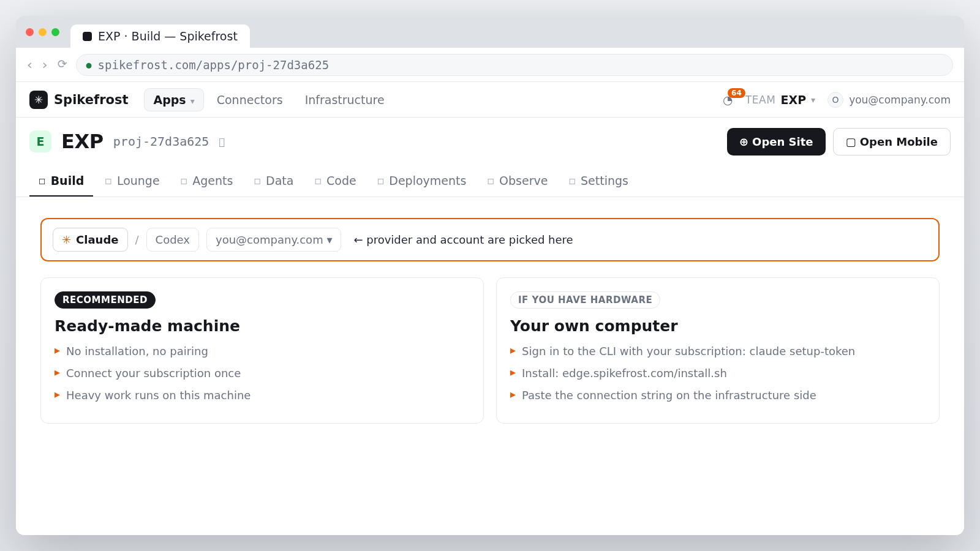Image resolution: width=980 pixels, height=551 pixels.
Task: Reload the browser page
Action: pos(62,64)
